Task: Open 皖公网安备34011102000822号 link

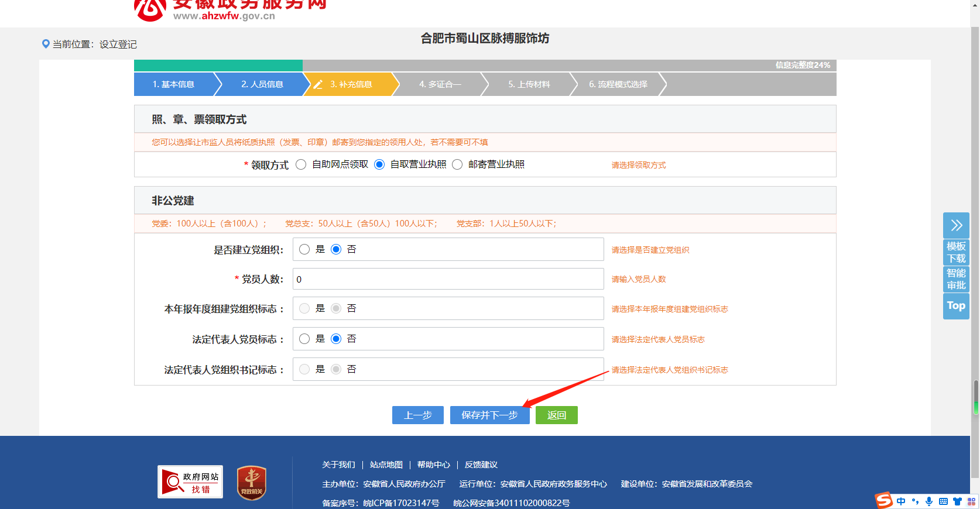Action: coord(512,503)
